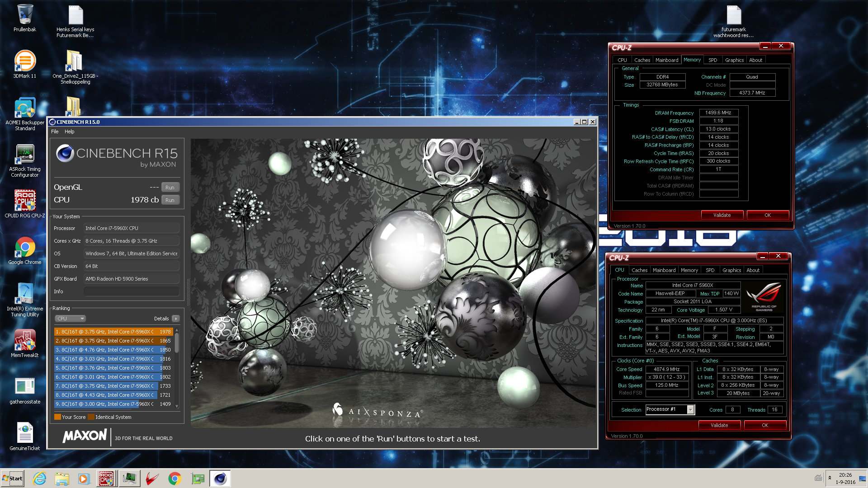Open the Chrome taskbar icon
The image size is (868, 488).
click(175, 479)
